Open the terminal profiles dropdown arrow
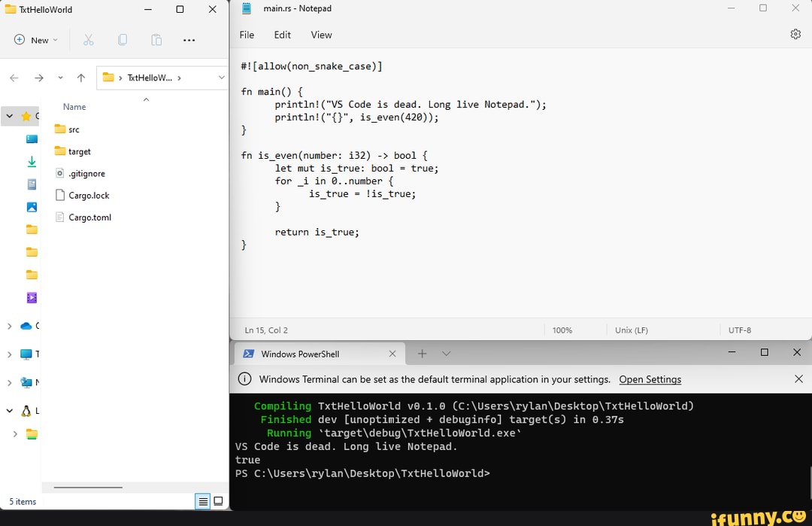The image size is (812, 526). [x=447, y=354]
